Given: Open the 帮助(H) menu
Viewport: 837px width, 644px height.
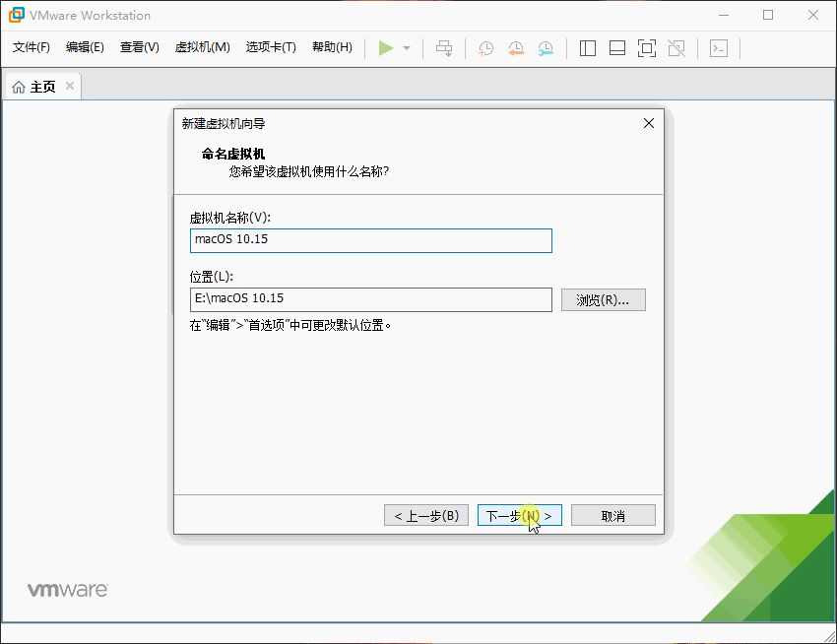Looking at the screenshot, I should tap(332, 46).
